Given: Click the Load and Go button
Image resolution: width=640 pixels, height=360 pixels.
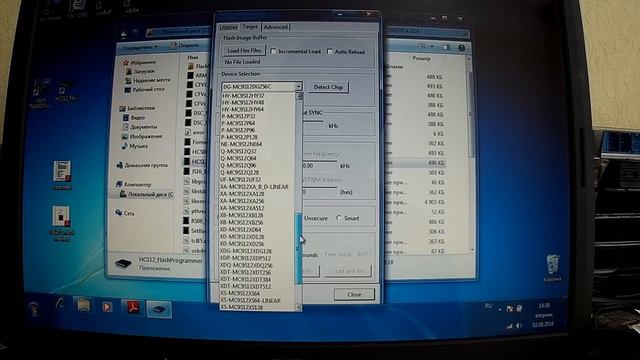Looking at the screenshot, I should tap(347, 271).
